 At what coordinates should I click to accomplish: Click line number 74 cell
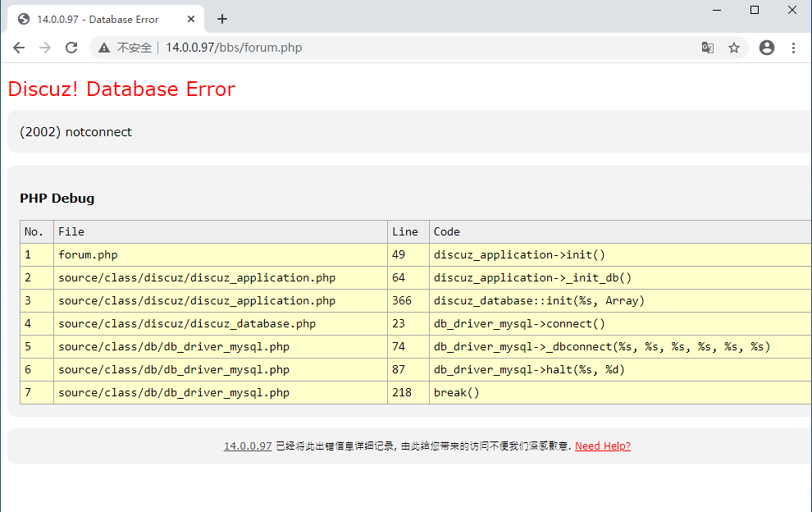[x=408, y=347]
